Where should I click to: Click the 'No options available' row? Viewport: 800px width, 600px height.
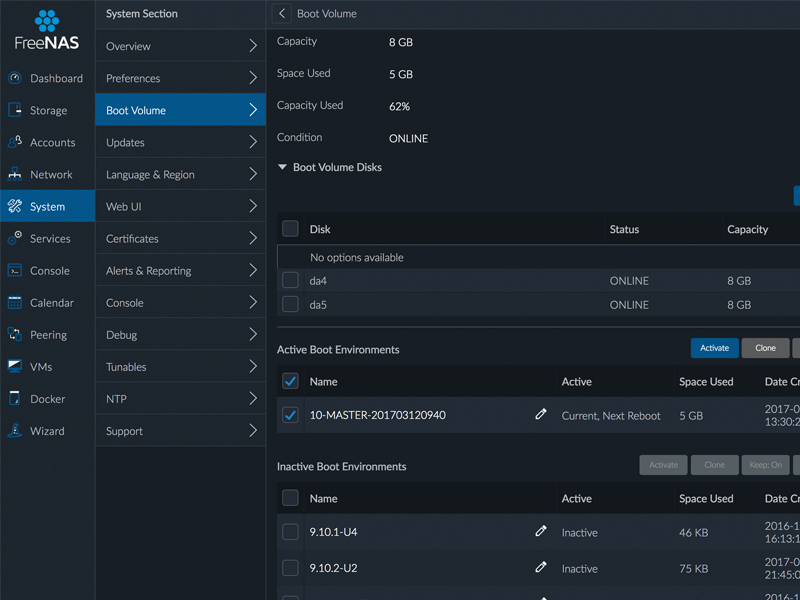pyautogui.click(x=538, y=257)
